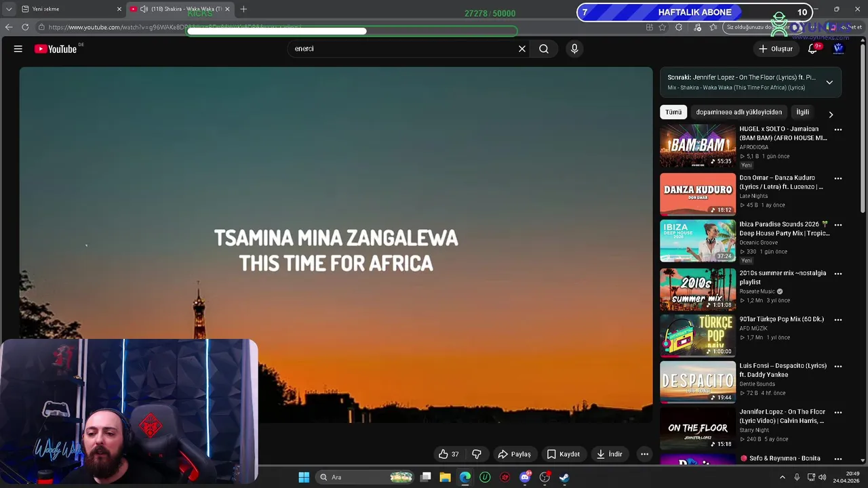Download the video with İndir
The height and width of the screenshot is (488, 868).
point(609,454)
